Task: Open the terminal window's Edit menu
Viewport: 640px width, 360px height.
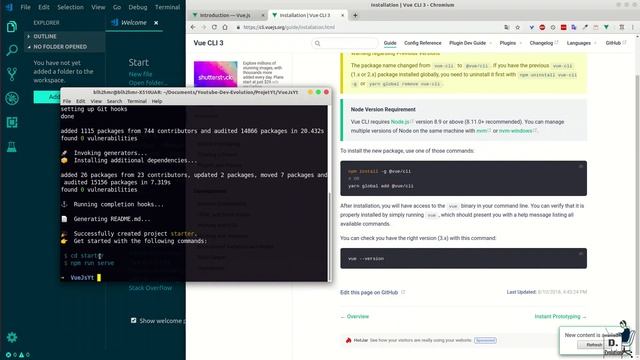Action: coord(81,101)
